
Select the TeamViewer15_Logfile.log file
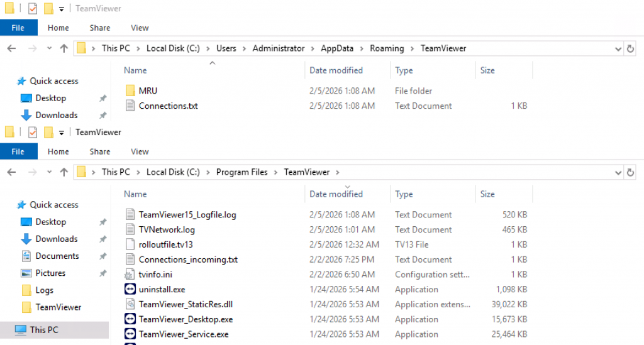(187, 215)
